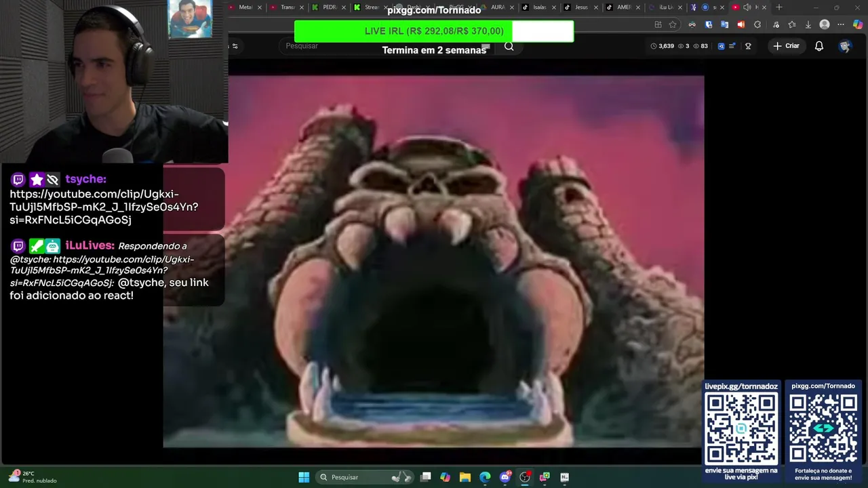Launch Copilot from the taskbar
Image resolution: width=868 pixels, height=488 pixels.
click(445, 477)
